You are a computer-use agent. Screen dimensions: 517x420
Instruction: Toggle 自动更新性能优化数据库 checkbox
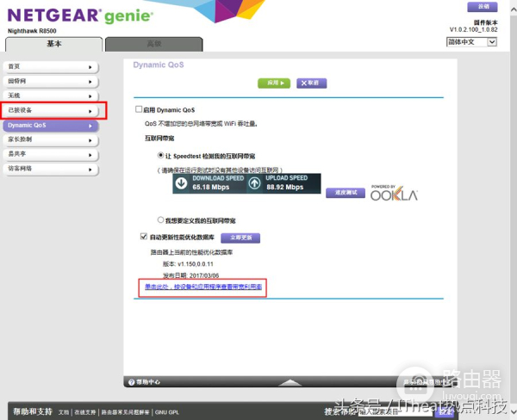[143, 236]
